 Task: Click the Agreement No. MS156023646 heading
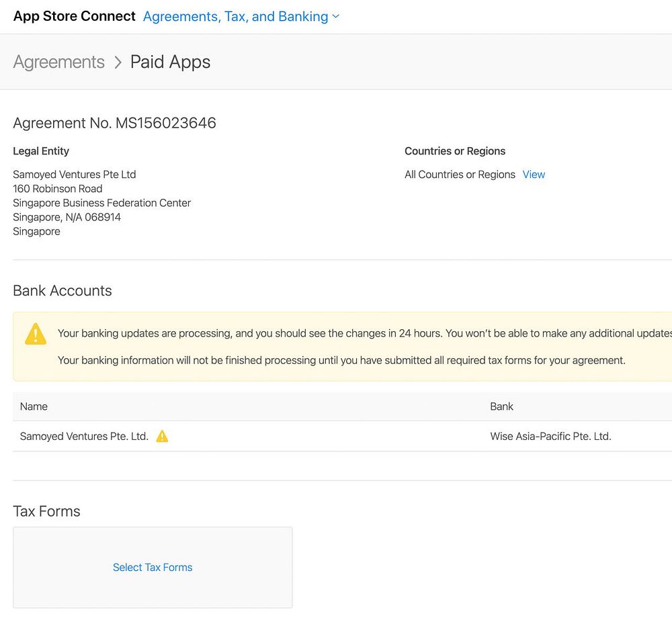point(114,123)
